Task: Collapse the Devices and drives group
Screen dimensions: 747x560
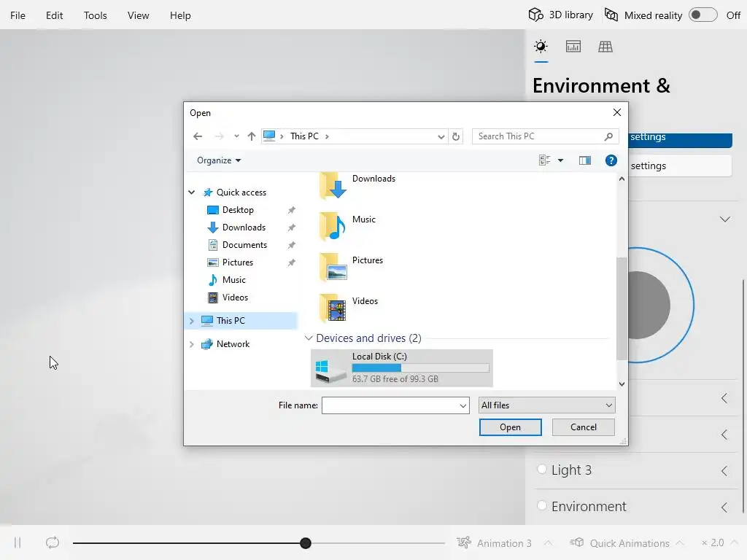Action: [309, 338]
